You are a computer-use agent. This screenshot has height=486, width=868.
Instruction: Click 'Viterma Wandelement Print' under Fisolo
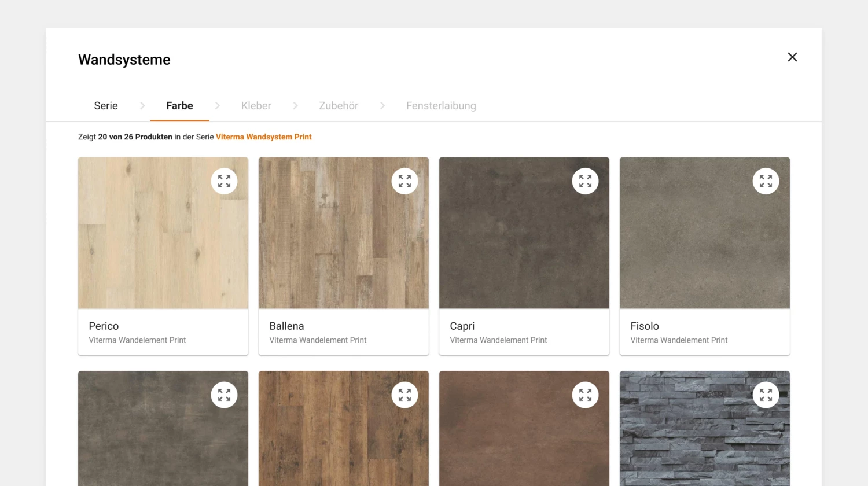click(679, 340)
